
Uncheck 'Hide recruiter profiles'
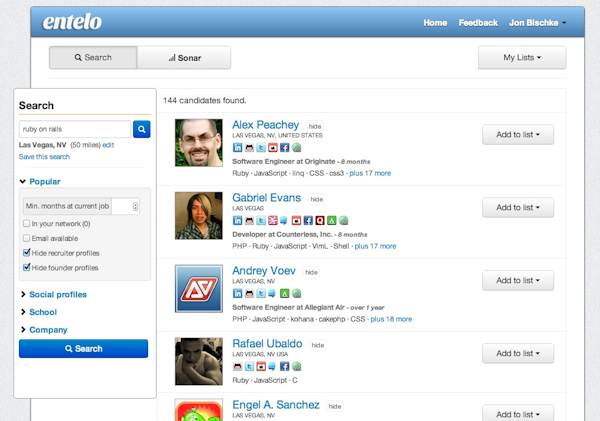[26, 253]
